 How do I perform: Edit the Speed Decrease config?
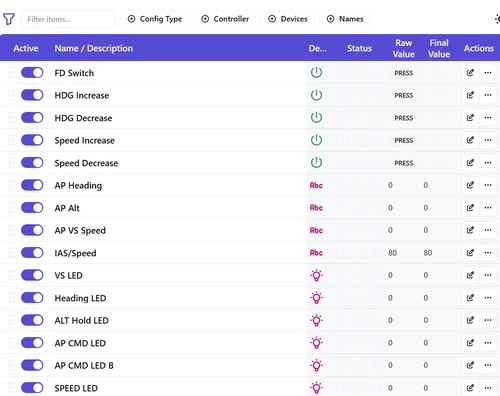[x=470, y=162]
